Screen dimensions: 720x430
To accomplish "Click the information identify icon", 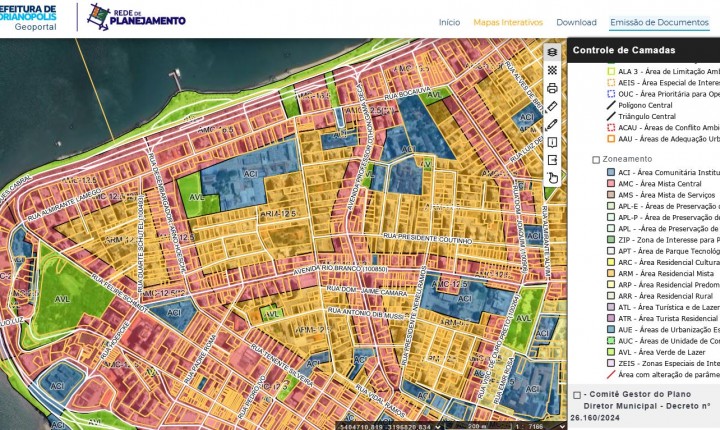I will (552, 142).
